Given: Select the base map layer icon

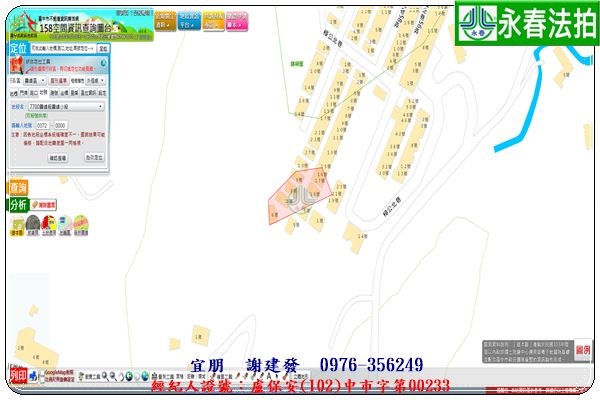Looking at the screenshot, I should (x=18, y=225).
